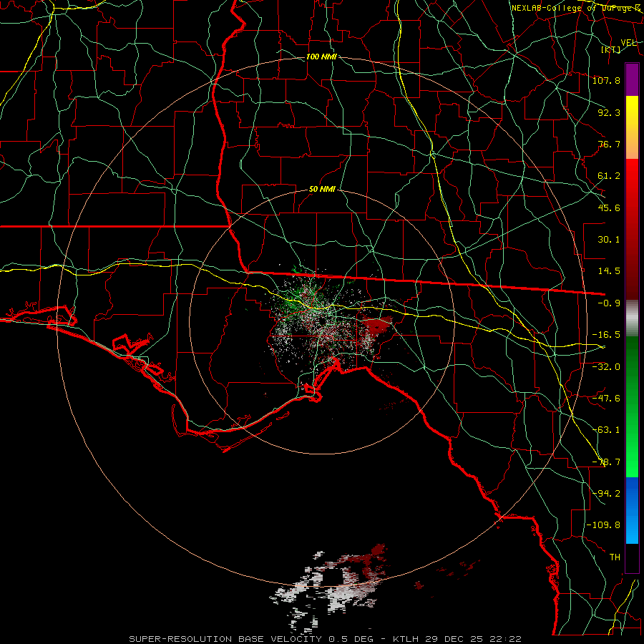Click the VEL legend title
This screenshot has width=644, height=644.
click(x=628, y=42)
